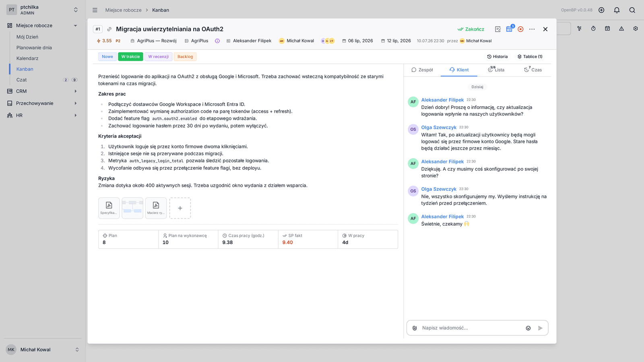Image resolution: width=644 pixels, height=362 pixels.
Task: Select the green W trakcie status chip
Action: (130, 57)
